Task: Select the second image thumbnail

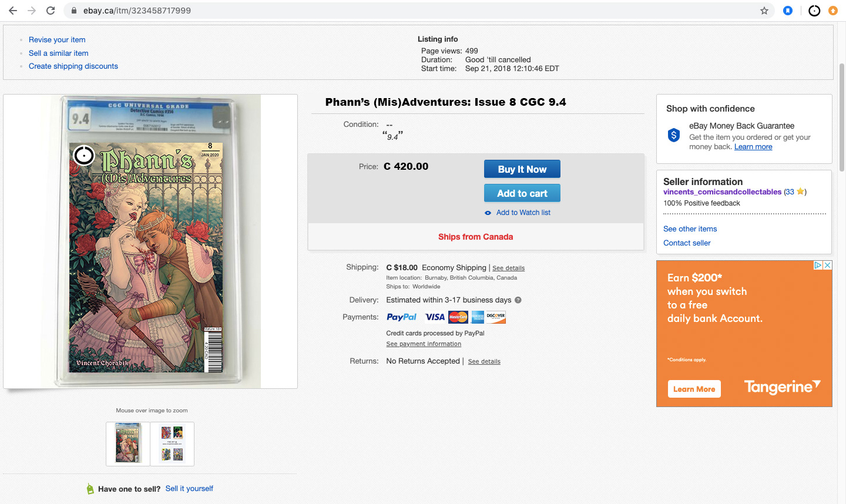Action: [x=172, y=444]
